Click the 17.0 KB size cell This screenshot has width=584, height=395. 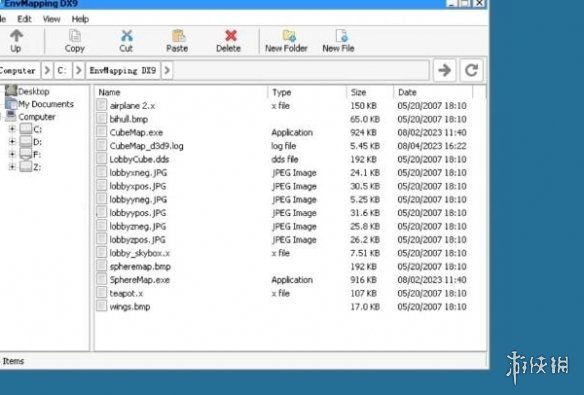coord(365,307)
